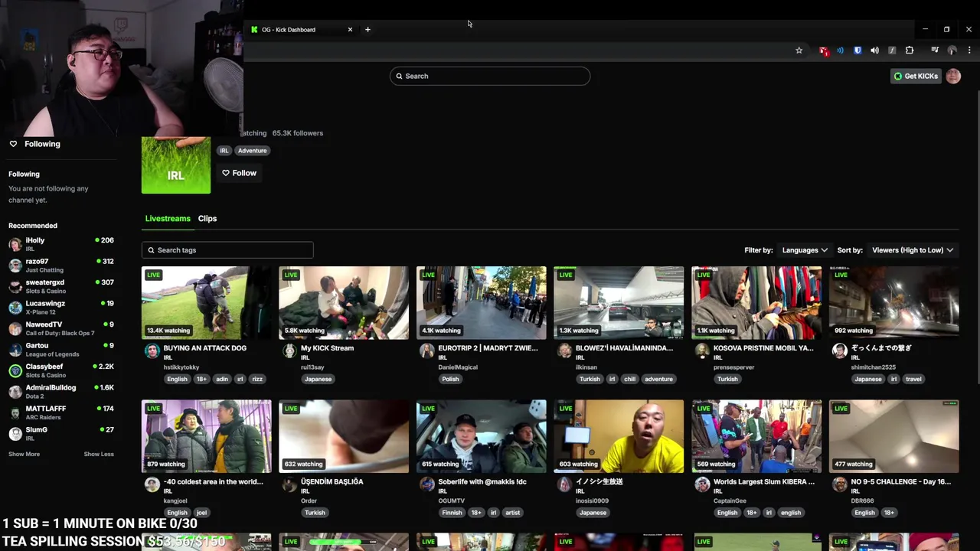Follow the IRL category

point(239,173)
